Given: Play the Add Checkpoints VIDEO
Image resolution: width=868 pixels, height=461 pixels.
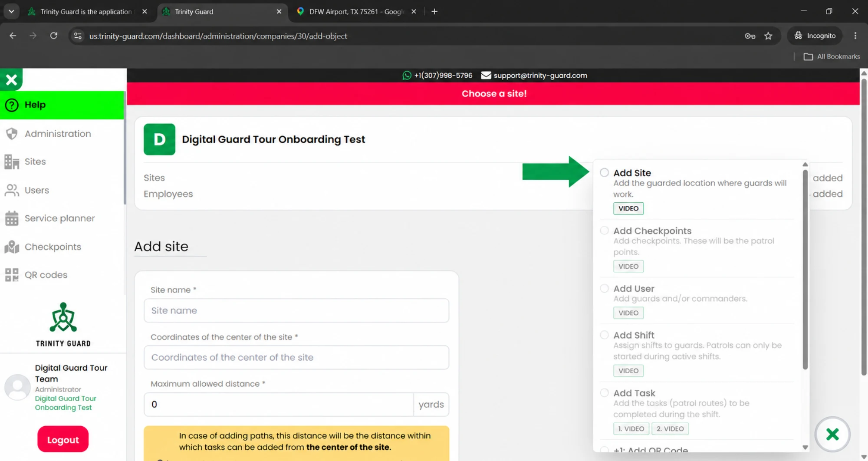Looking at the screenshot, I should 628,267.
